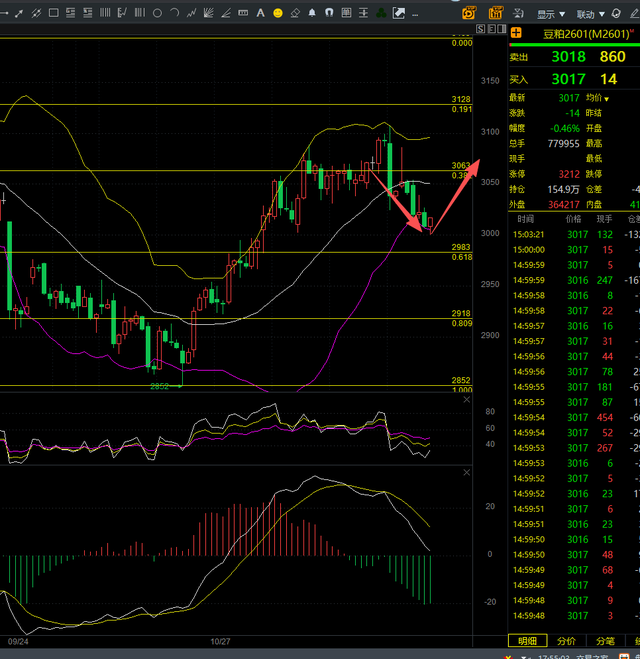
Task: Click the pencil edit icon at top right
Action: pyautogui.click(x=635, y=14)
